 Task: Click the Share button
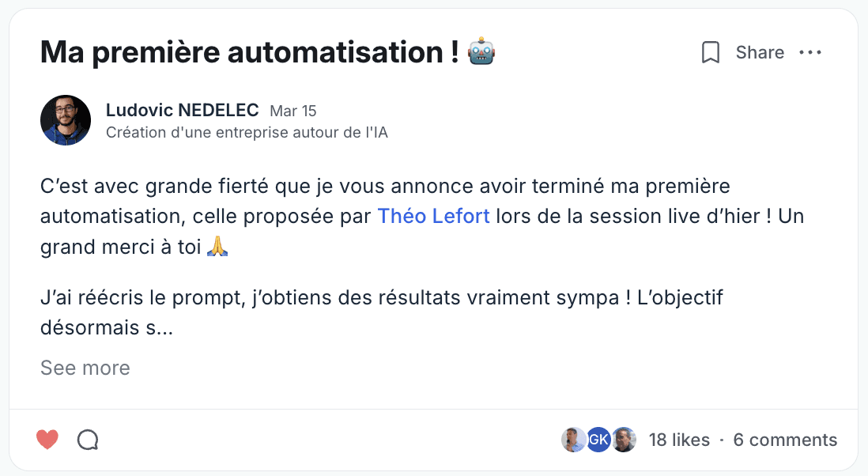pyautogui.click(x=760, y=52)
